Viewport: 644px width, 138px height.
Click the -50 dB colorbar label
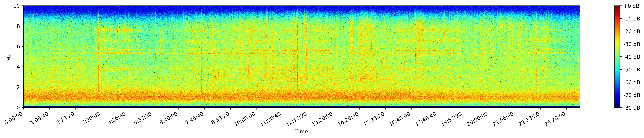coord(632,70)
